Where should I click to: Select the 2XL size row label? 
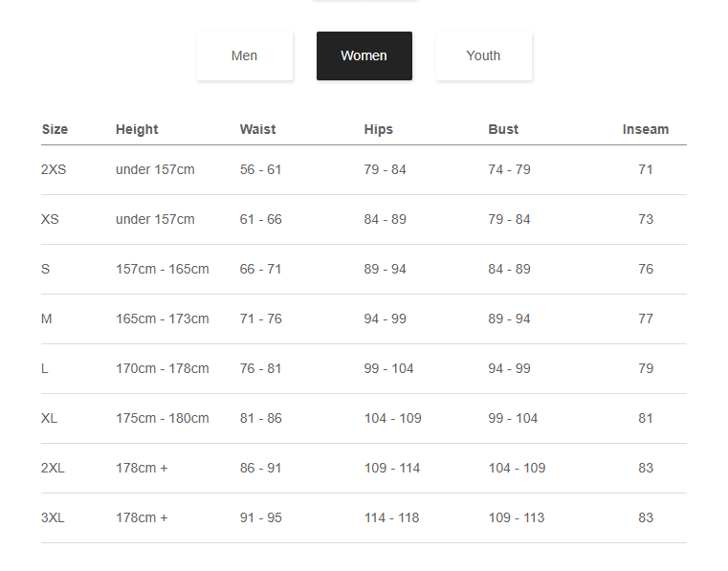[53, 468]
